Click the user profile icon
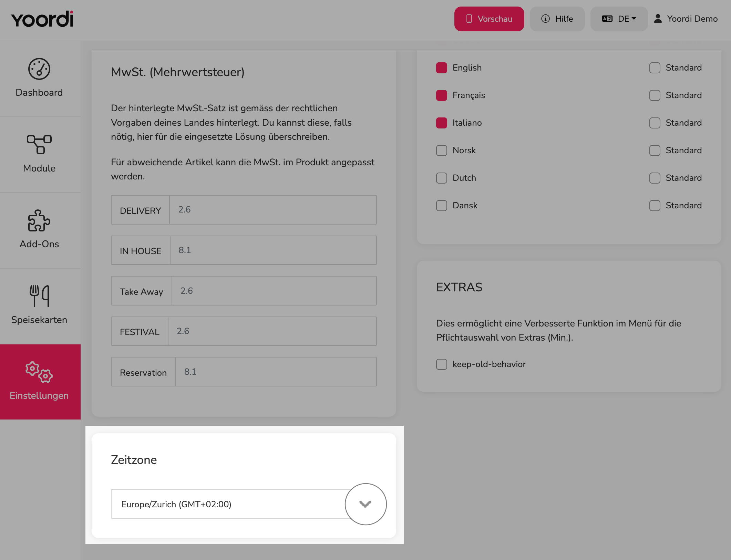Image resolution: width=731 pixels, height=560 pixels. 658,19
